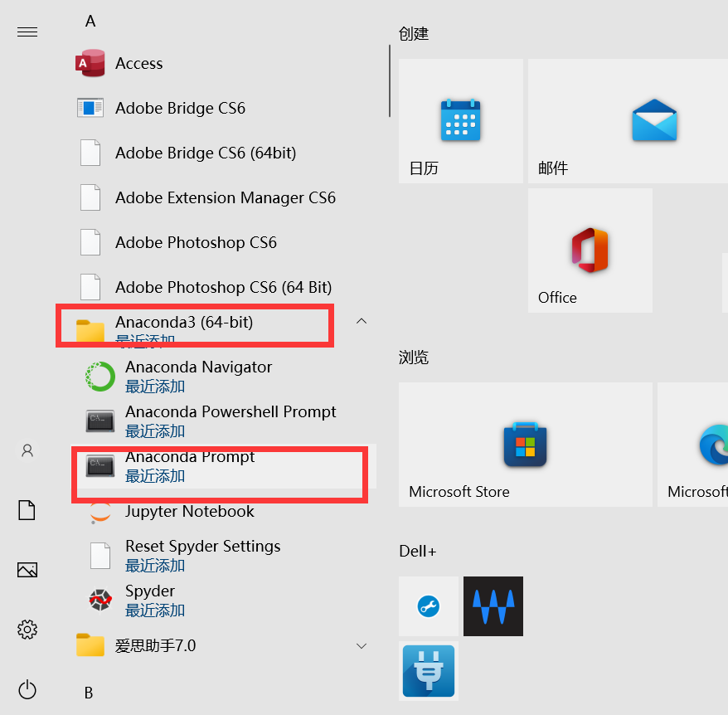This screenshot has height=715, width=728.
Task: Click the app list scrollbar thumb
Action: 390,80
